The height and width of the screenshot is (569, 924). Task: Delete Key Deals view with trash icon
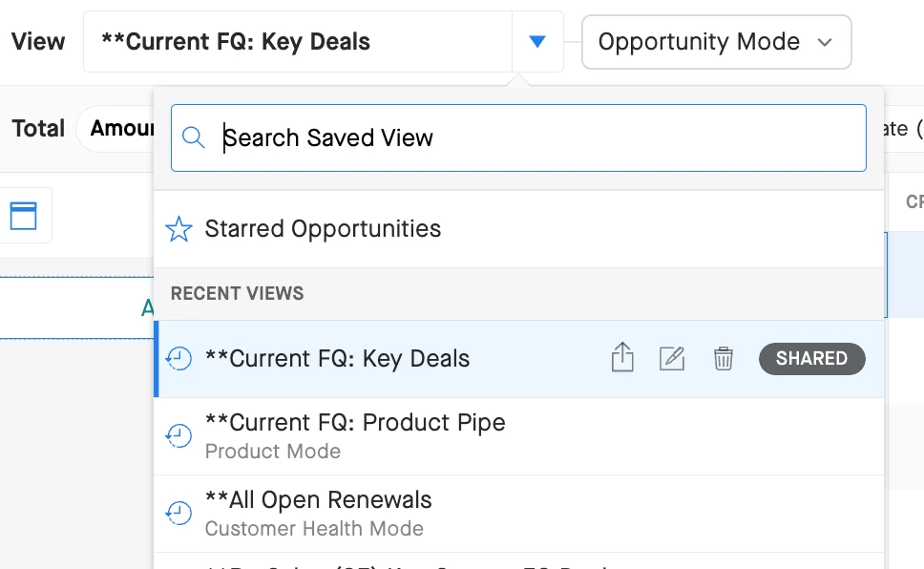click(724, 359)
